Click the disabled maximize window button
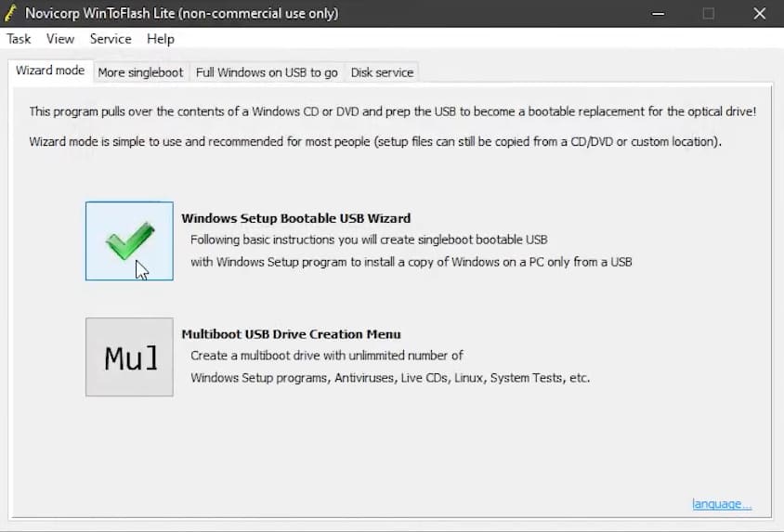Image resolution: width=784 pixels, height=532 pixels. (709, 13)
